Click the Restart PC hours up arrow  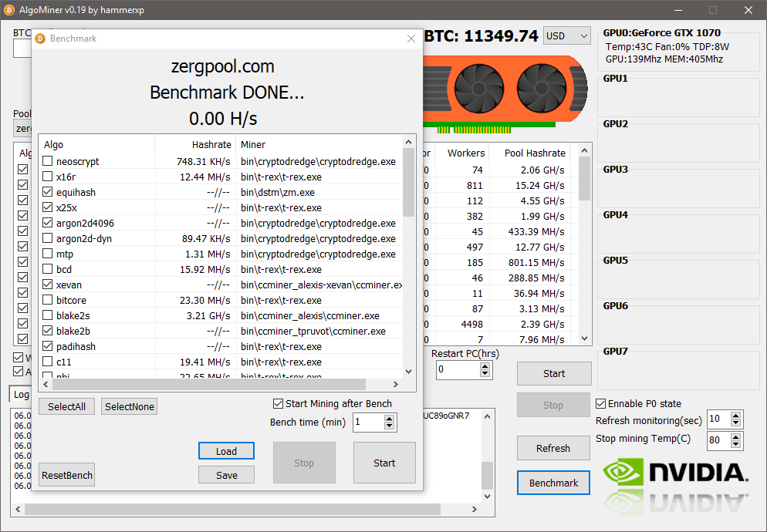point(485,365)
